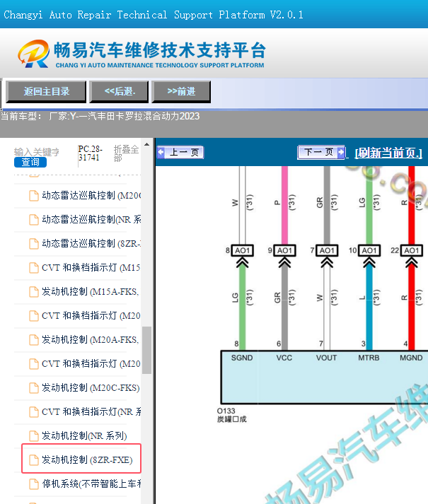Click right arrow icon on 下一页
Screen dimensions: 428x504
[341, 152]
